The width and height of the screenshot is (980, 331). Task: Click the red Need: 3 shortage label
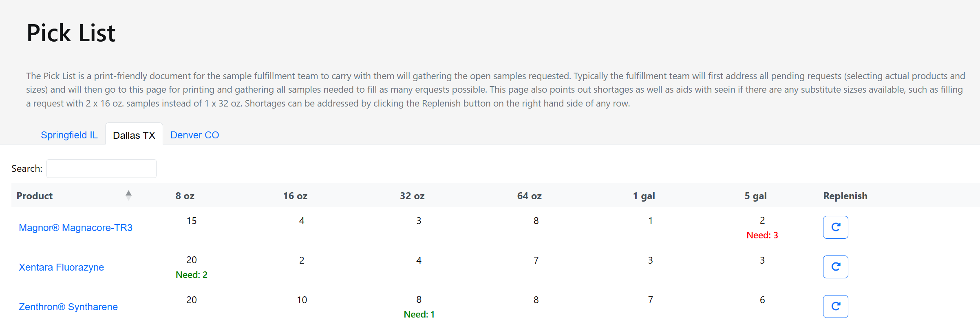coord(762,235)
